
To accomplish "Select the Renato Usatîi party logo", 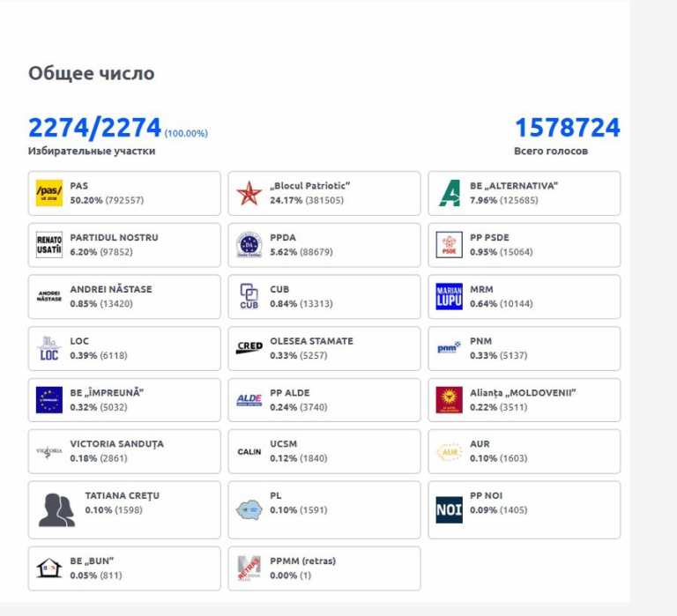I will point(48,245).
